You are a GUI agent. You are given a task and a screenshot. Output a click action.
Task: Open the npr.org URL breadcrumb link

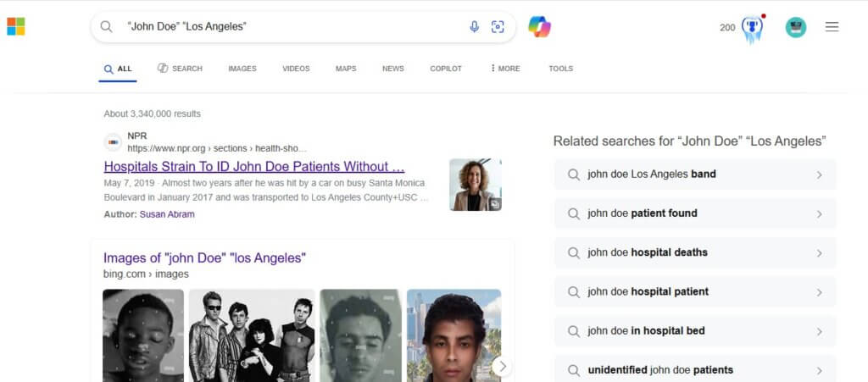(x=216, y=148)
